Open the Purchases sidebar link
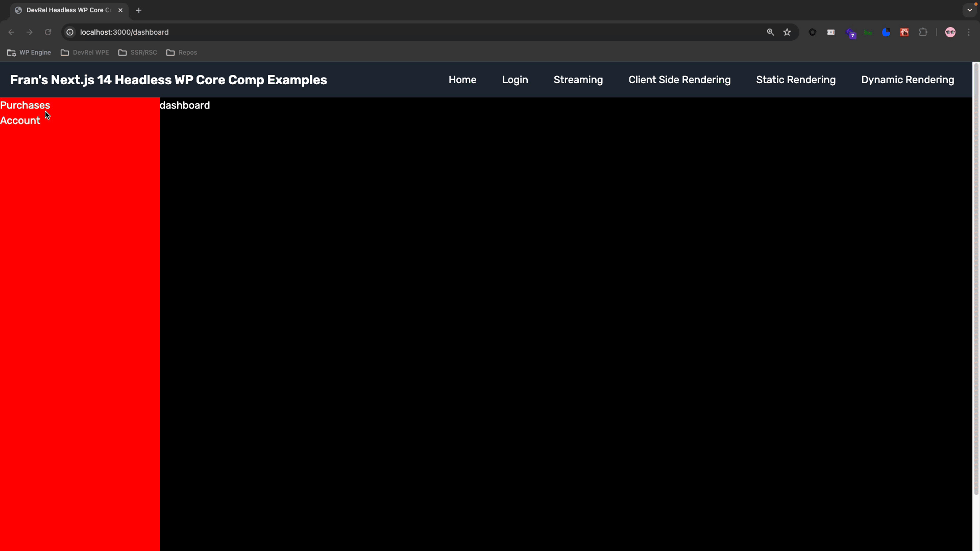This screenshot has width=980, height=551. point(25,105)
